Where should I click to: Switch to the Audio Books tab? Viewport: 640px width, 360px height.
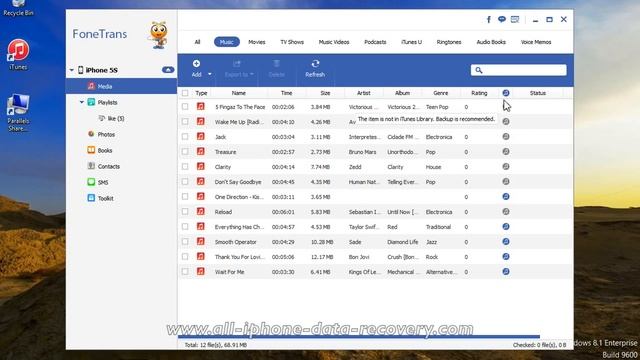point(491,42)
